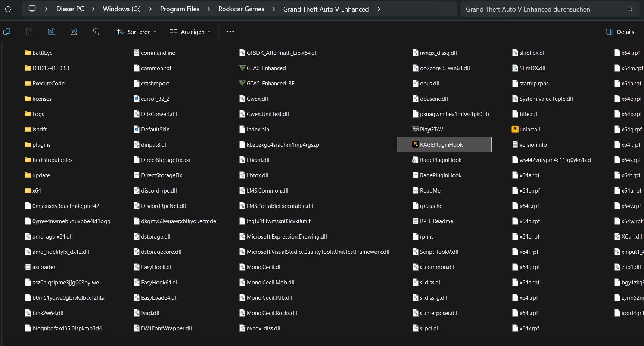Select the PlayGTAV launcher file
The height and width of the screenshot is (346, 644).
pos(427,129)
